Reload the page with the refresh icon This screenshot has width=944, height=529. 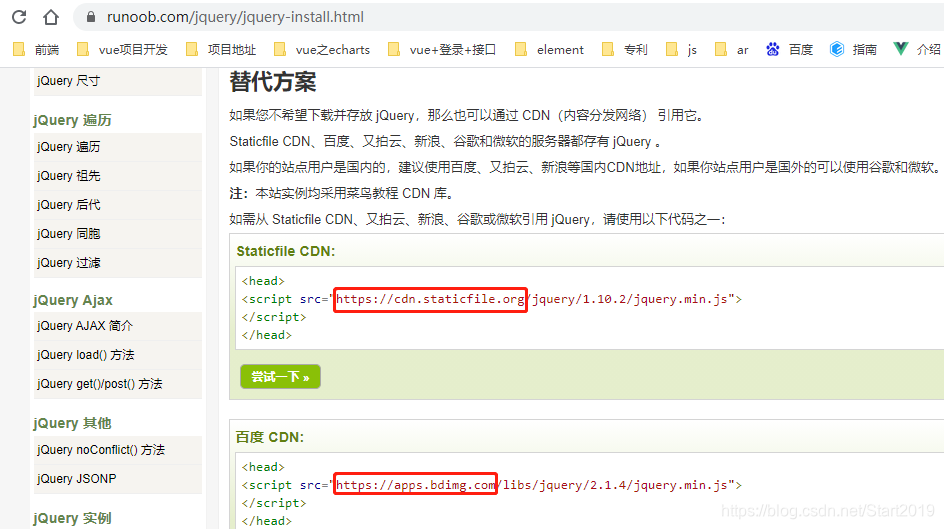point(19,17)
